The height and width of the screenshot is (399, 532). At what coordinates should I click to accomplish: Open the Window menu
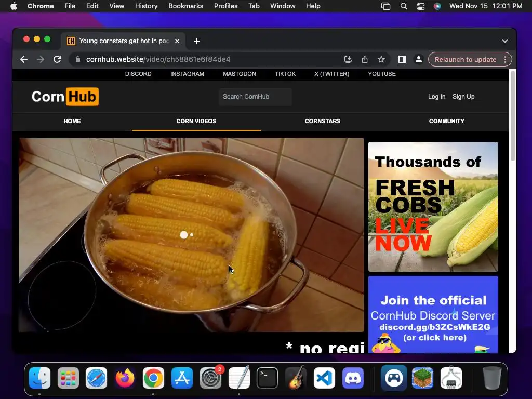tap(283, 6)
